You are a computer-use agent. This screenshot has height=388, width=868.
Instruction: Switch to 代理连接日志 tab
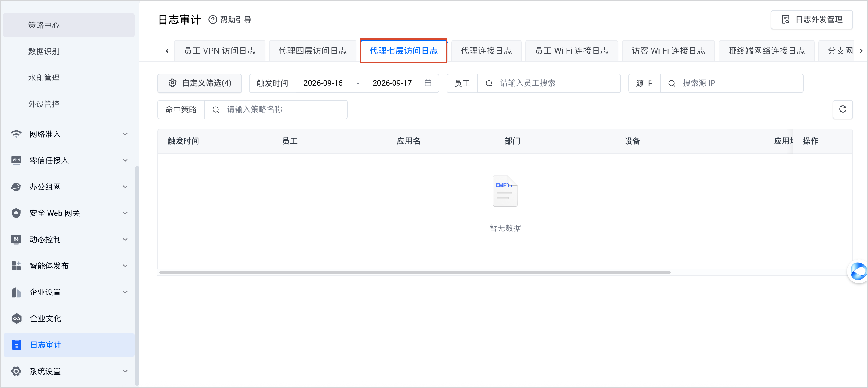pyautogui.click(x=486, y=51)
